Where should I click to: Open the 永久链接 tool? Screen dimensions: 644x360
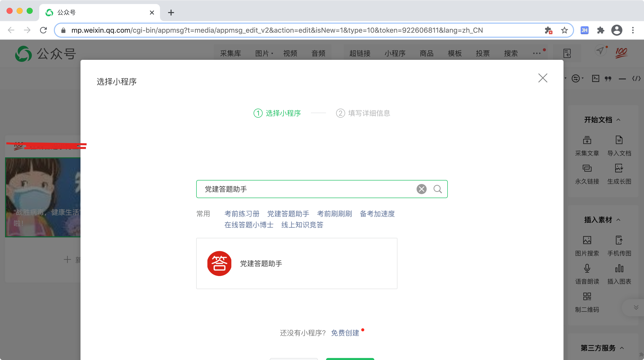pyautogui.click(x=587, y=168)
